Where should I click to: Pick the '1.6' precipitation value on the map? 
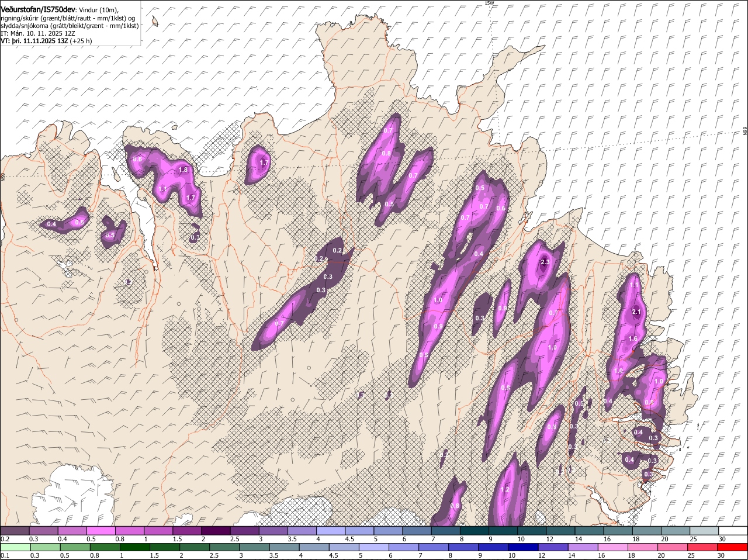tap(633, 339)
